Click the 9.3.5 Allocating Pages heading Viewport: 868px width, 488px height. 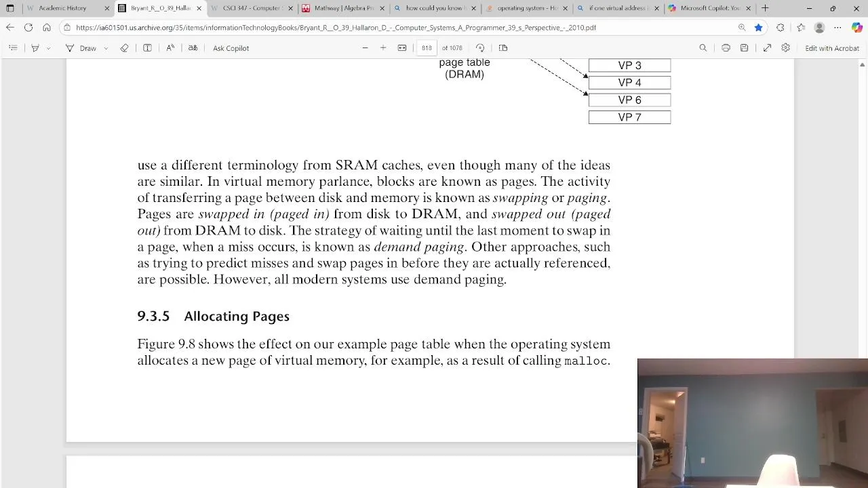click(213, 317)
